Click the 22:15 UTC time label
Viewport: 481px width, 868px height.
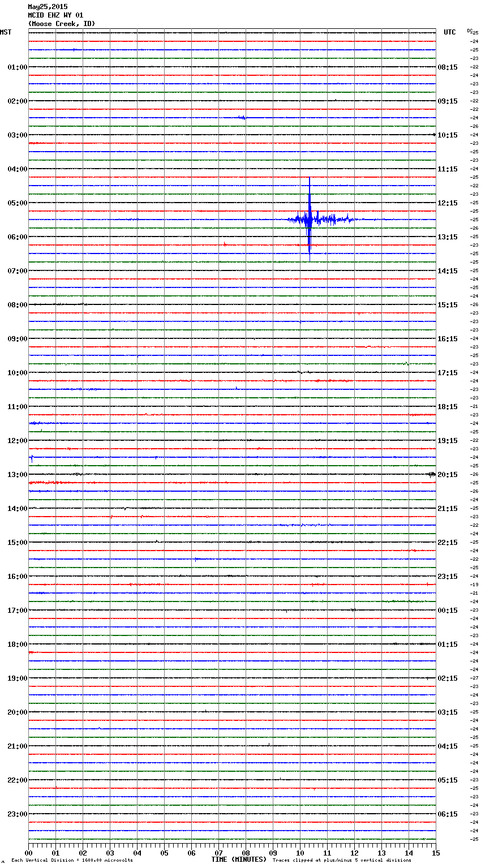click(448, 543)
